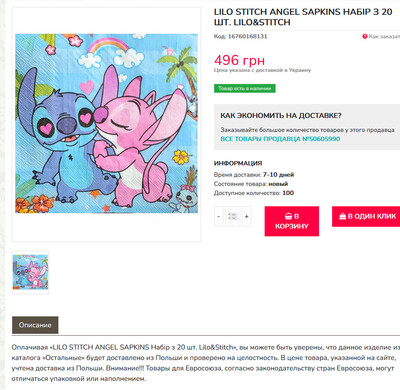Click the red location pin icon

(365, 36)
